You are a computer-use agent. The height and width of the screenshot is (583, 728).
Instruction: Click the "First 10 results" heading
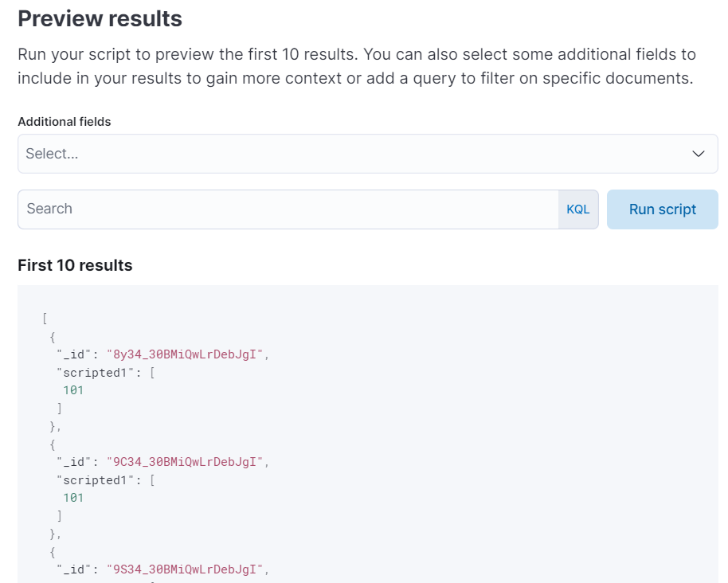click(75, 265)
